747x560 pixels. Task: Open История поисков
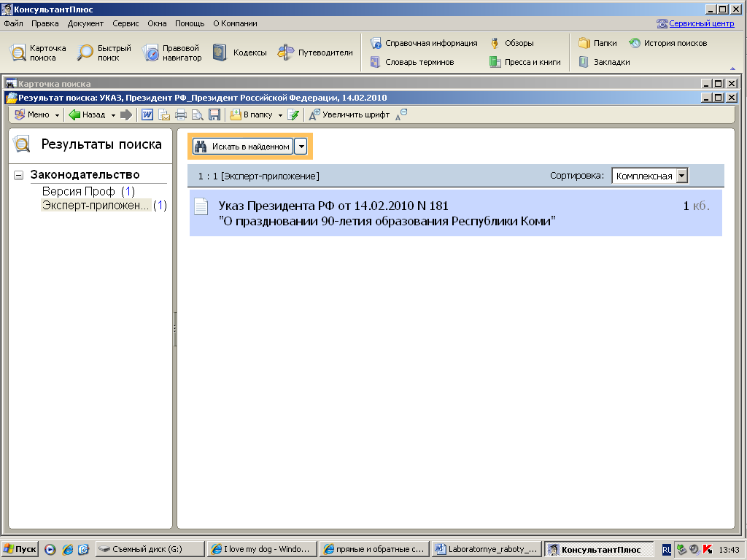(667, 43)
